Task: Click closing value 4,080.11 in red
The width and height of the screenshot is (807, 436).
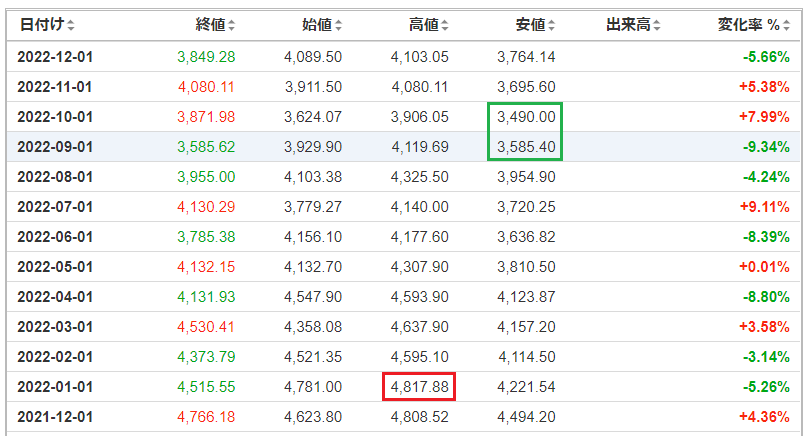Action: pyautogui.click(x=206, y=86)
